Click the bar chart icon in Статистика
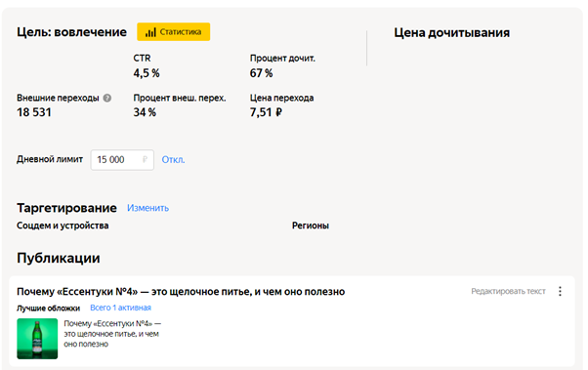 150,32
